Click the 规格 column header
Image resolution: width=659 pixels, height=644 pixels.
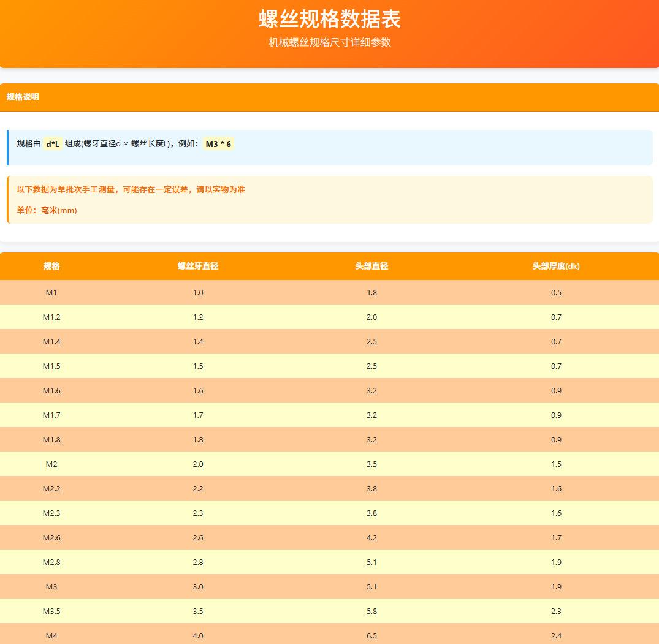[51, 266]
